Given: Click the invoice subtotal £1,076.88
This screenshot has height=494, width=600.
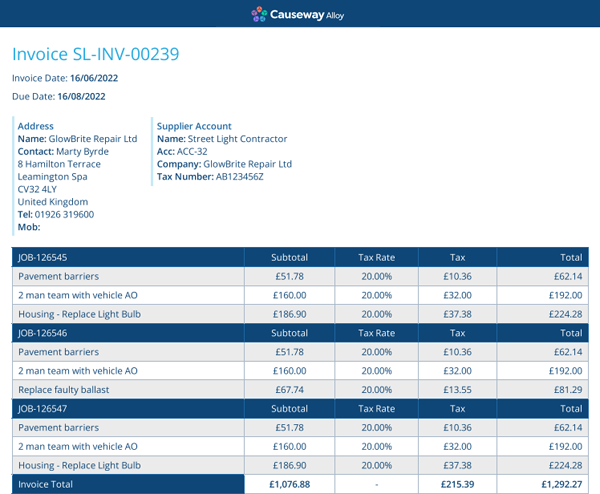Looking at the screenshot, I should (x=289, y=484).
